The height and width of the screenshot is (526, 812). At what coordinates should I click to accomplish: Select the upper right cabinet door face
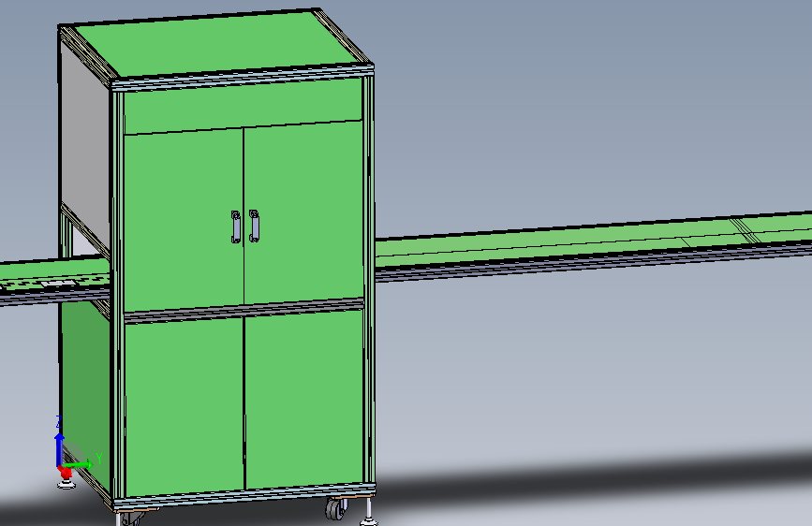(x=303, y=212)
